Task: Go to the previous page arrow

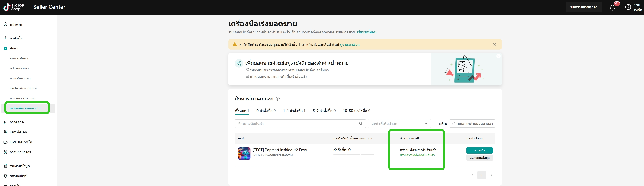Action: [472, 175]
